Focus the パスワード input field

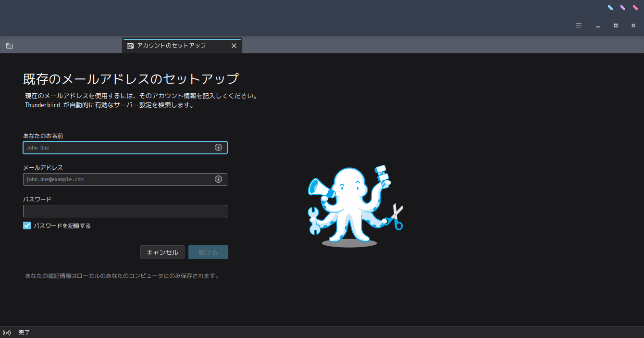125,211
